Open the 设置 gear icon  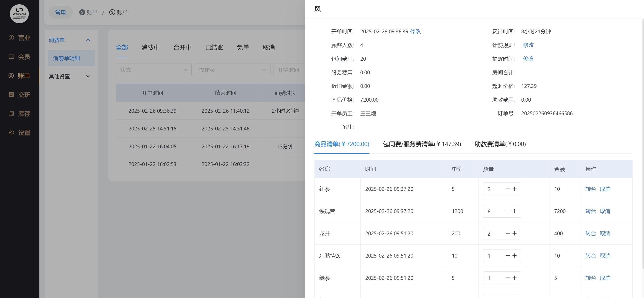click(11, 132)
